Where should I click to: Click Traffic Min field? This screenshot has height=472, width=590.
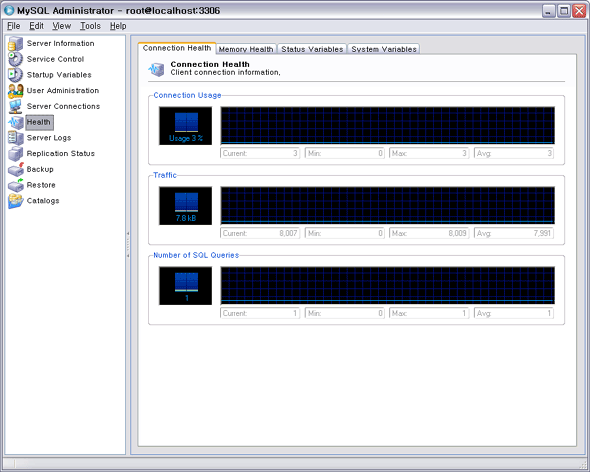point(345,233)
